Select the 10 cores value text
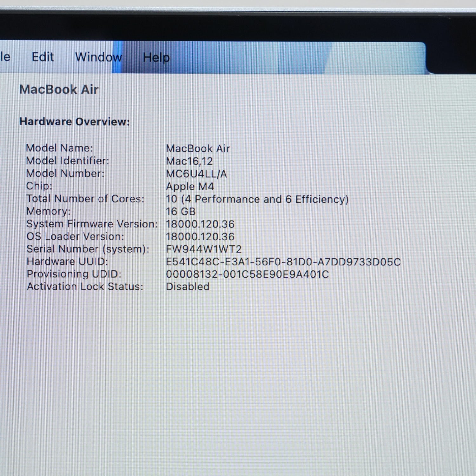The width and height of the screenshot is (476, 476). [257, 199]
